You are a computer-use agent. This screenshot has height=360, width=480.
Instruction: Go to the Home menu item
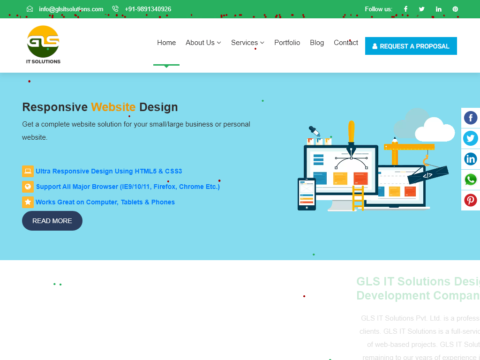(166, 43)
